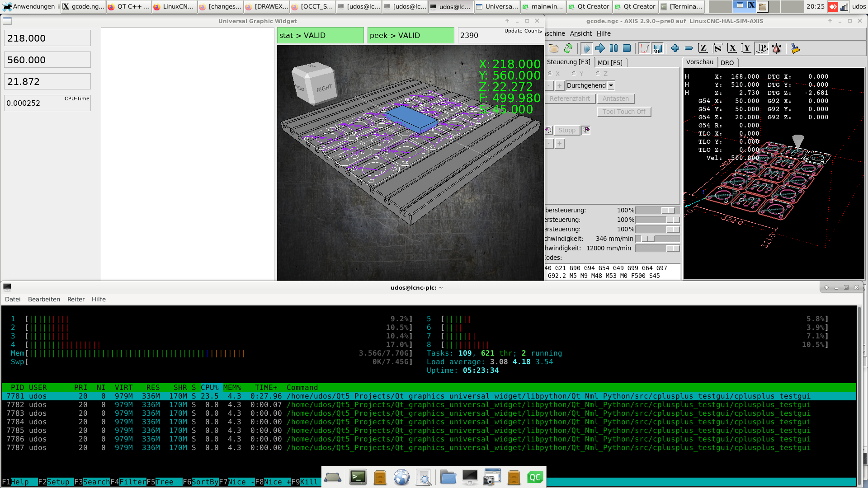Open Bearbeiten menu in terminal
868x488 pixels.
pos(44,299)
